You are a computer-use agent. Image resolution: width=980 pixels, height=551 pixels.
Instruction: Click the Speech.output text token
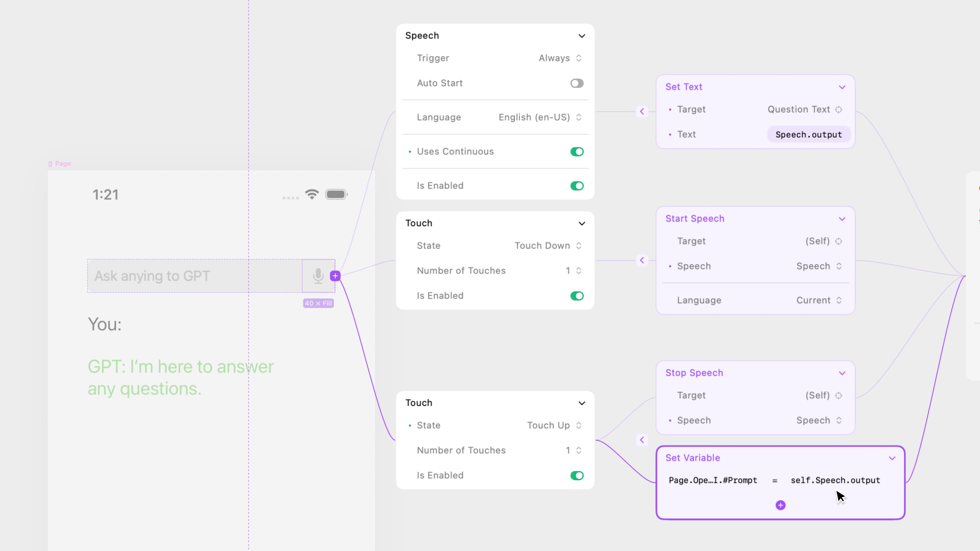pyautogui.click(x=808, y=135)
